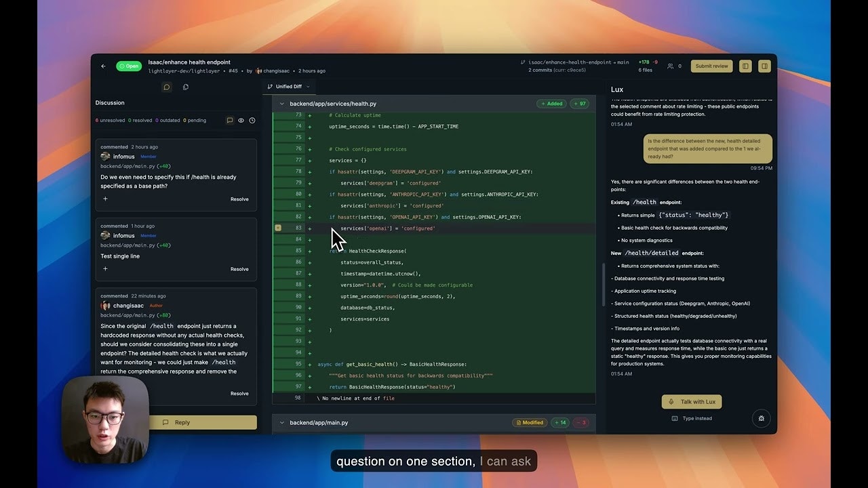Open the files copy icon beside discussion icon

tap(186, 87)
